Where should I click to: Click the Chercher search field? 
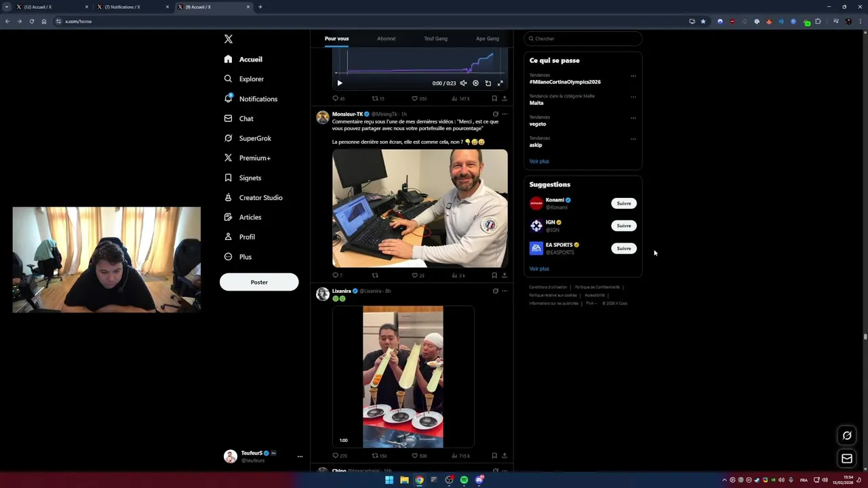[x=583, y=39]
